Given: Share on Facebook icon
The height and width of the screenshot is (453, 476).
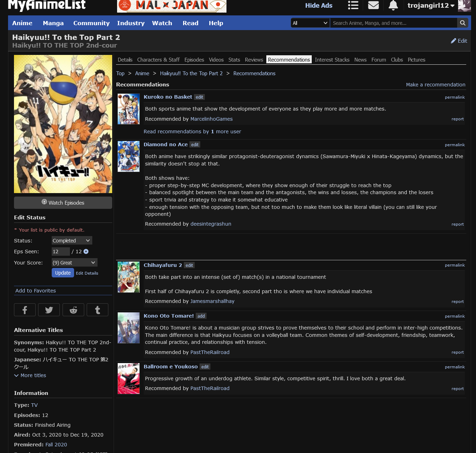Looking at the screenshot, I should (25, 310).
